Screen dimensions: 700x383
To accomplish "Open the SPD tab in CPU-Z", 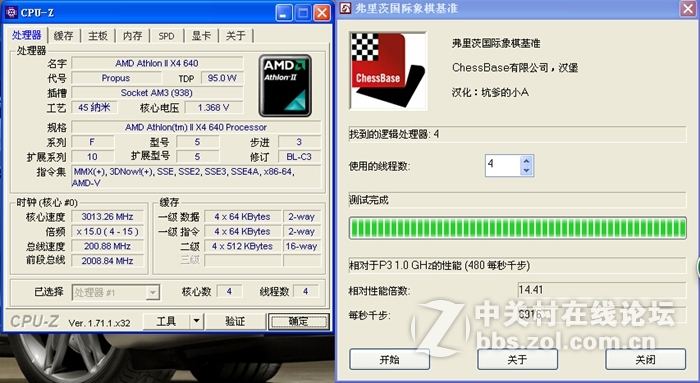I will [167, 36].
